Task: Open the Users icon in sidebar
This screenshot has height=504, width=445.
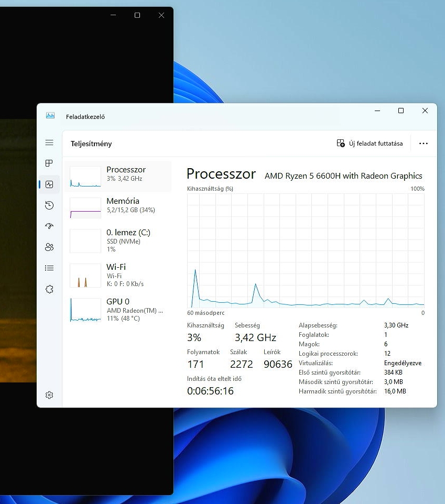Action: [49, 247]
